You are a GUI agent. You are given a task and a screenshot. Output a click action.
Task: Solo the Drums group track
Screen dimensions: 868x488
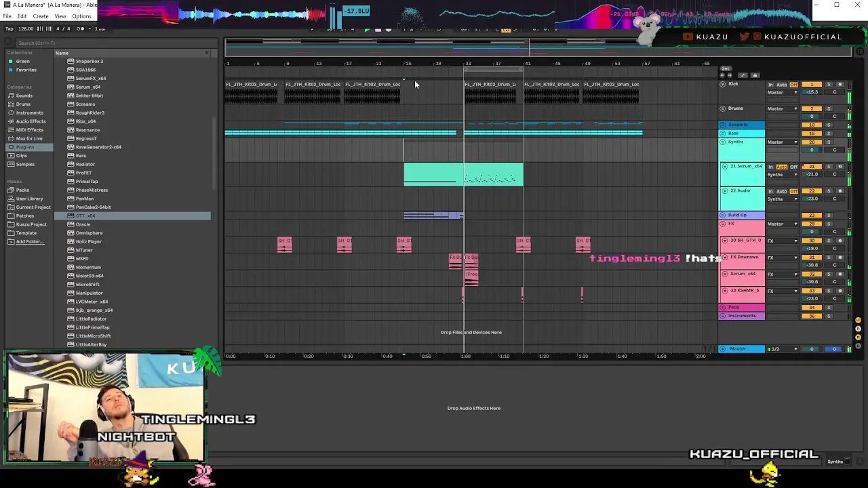(x=828, y=108)
